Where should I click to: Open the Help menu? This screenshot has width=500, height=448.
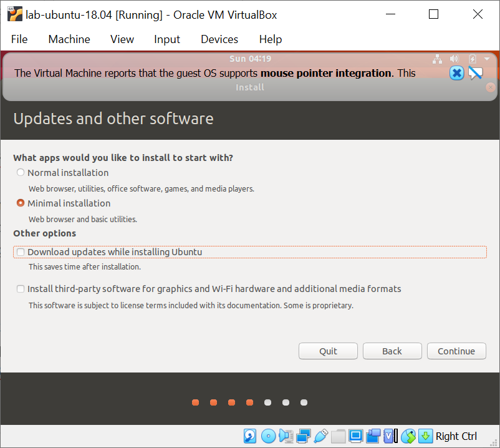click(x=271, y=39)
